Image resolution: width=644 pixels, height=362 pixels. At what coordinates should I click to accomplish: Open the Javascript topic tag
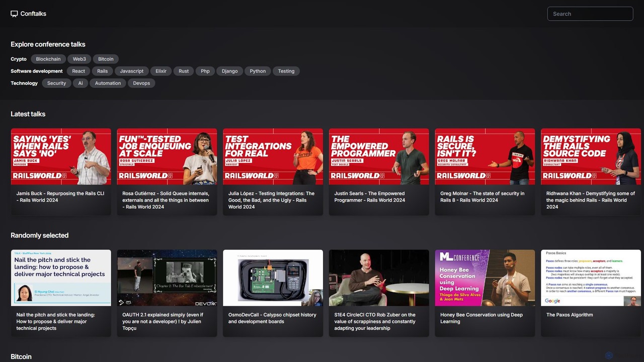click(132, 71)
